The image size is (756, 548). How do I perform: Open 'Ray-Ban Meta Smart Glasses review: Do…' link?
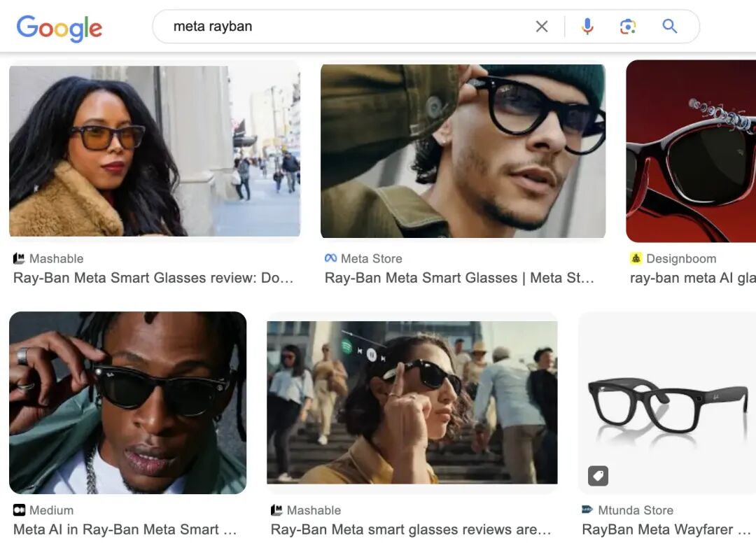click(x=153, y=278)
